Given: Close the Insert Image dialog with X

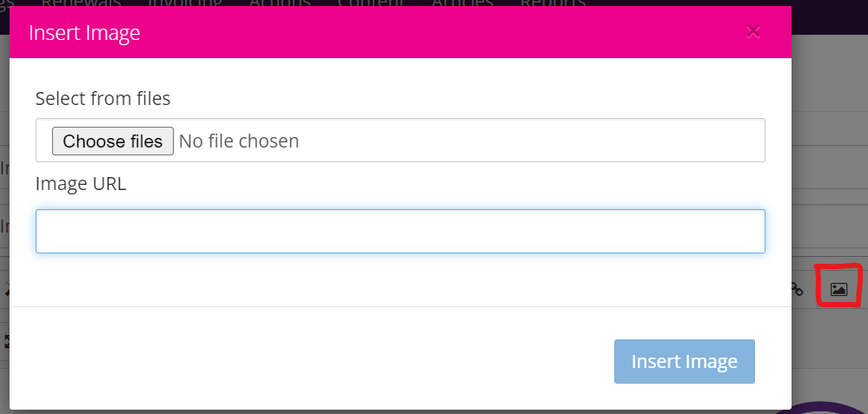Looking at the screenshot, I should tap(753, 32).
